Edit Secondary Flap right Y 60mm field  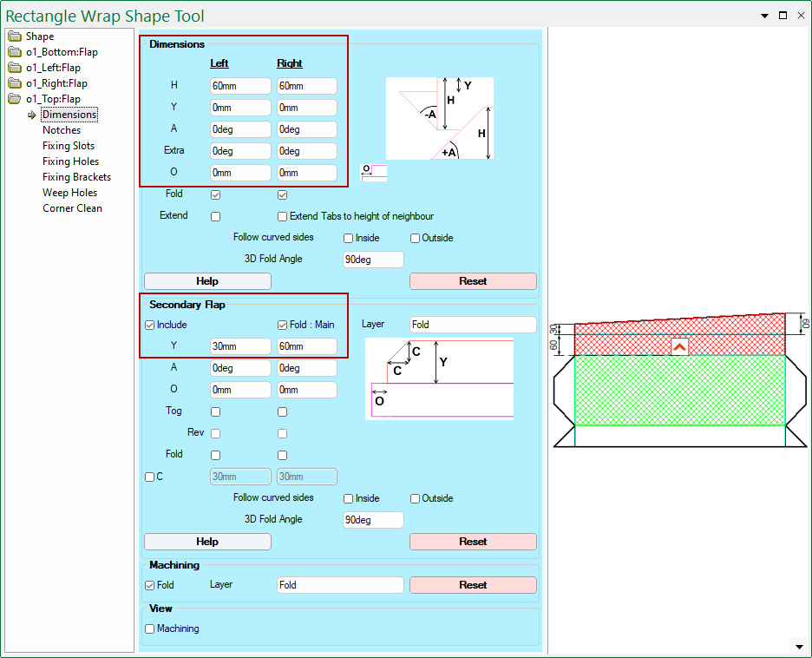tap(307, 346)
